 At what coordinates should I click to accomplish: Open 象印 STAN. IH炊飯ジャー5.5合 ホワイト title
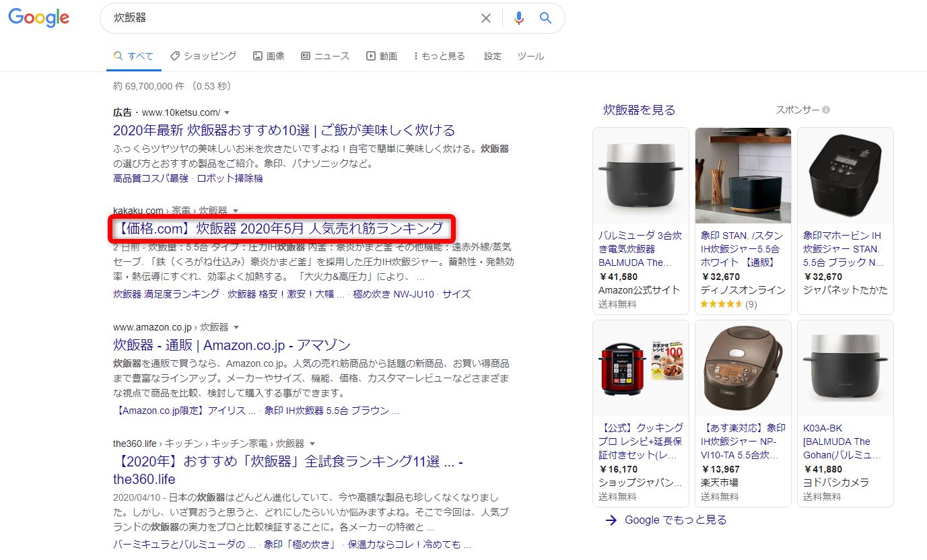click(x=742, y=249)
